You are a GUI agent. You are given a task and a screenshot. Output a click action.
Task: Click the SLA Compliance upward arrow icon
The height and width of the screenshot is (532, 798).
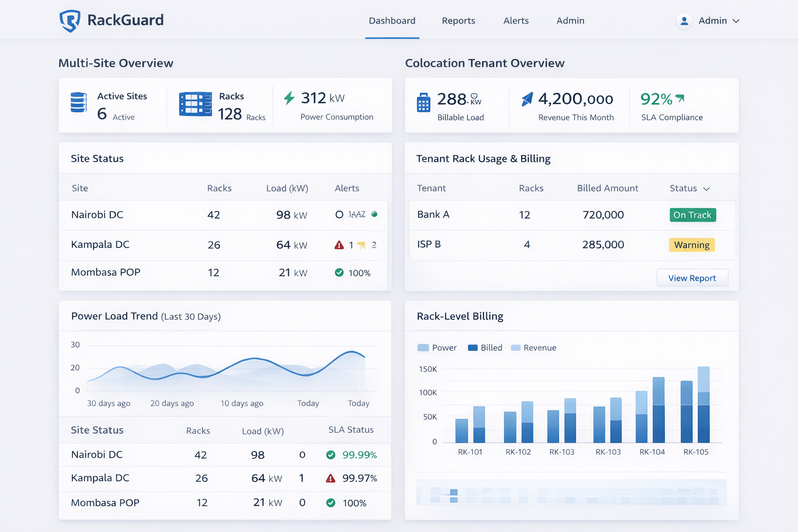tap(680, 98)
